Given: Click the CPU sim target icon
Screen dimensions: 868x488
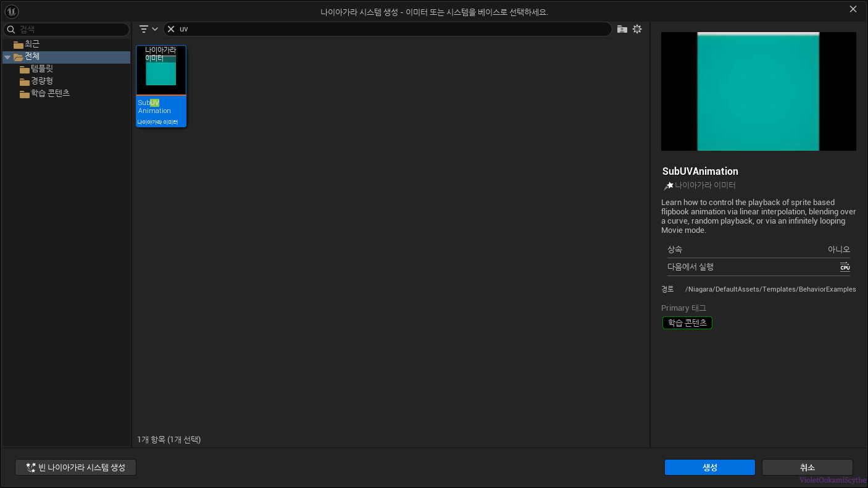Looking at the screenshot, I should click(x=845, y=267).
